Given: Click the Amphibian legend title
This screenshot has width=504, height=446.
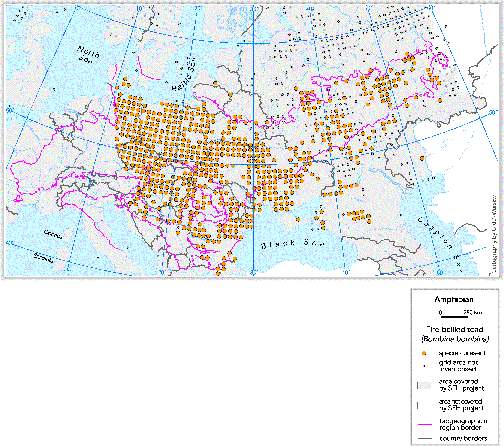Looking at the screenshot, I should coord(454,300).
